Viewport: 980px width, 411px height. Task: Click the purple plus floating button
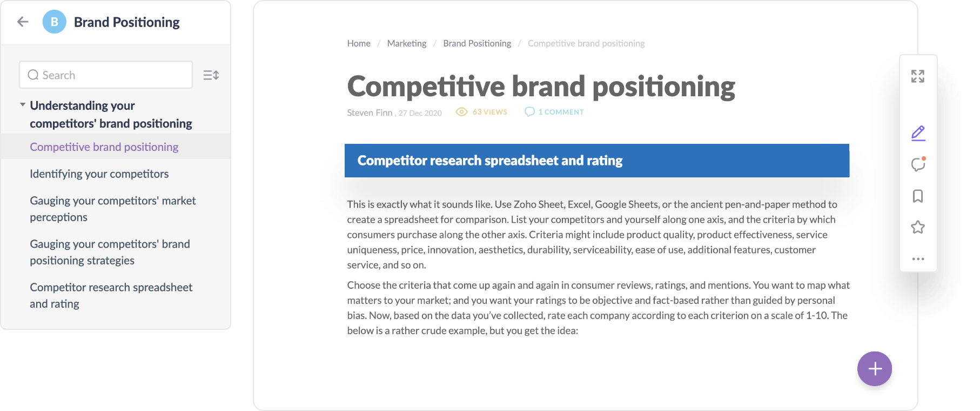[x=874, y=369]
